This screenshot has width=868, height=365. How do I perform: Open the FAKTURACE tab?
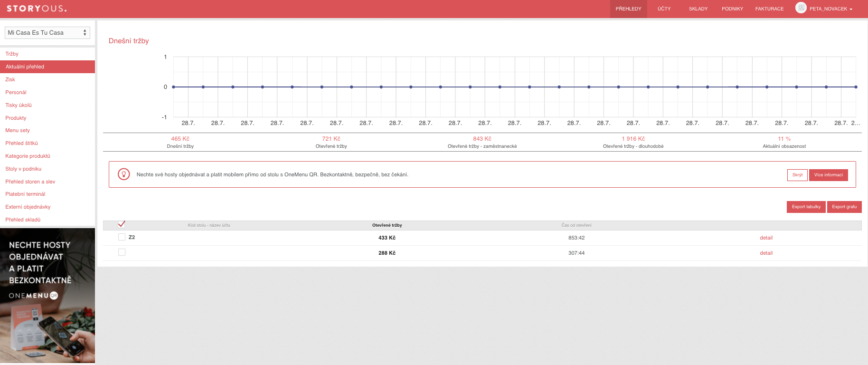[769, 9]
